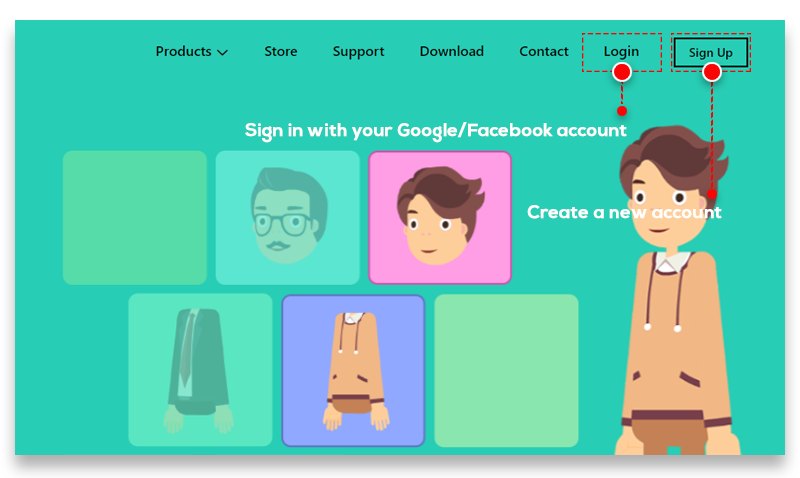
Task: Navigate to the Download page
Action: click(x=452, y=52)
